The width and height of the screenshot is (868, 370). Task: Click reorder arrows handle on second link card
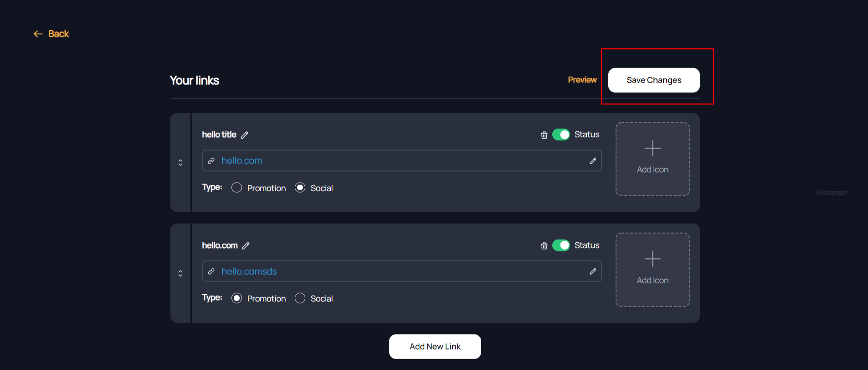coord(180,273)
